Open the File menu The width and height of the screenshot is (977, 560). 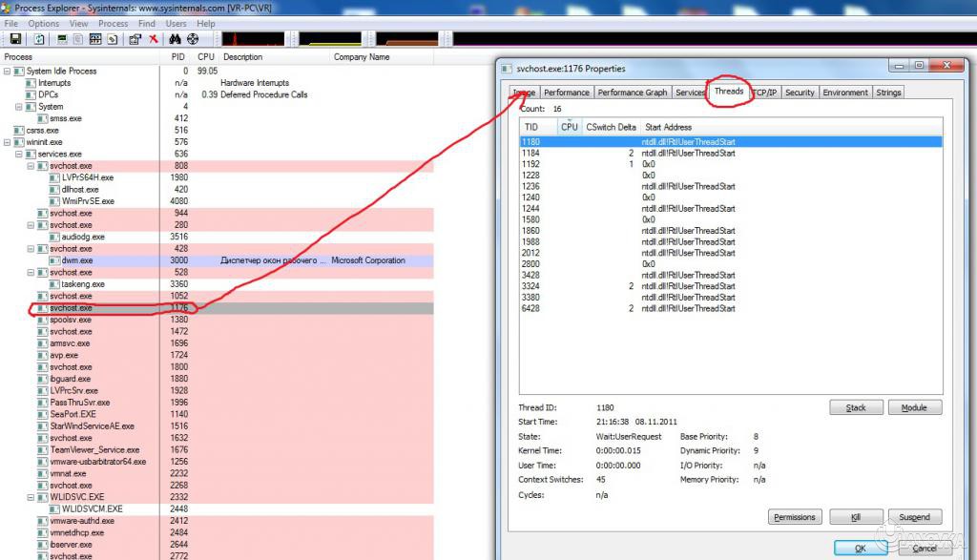(x=11, y=24)
